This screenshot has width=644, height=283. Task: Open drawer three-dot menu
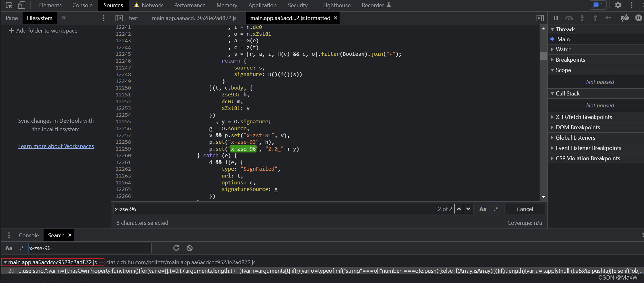(9, 235)
